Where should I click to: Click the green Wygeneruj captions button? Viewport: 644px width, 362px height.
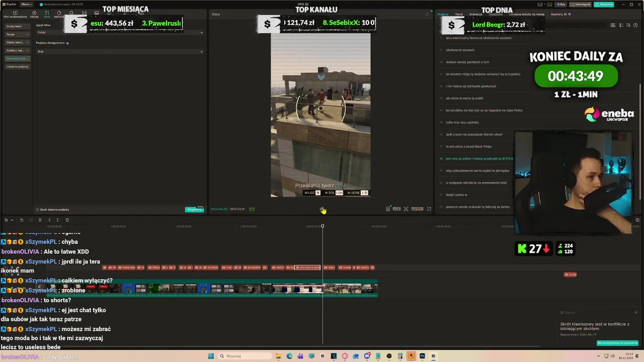194,210
